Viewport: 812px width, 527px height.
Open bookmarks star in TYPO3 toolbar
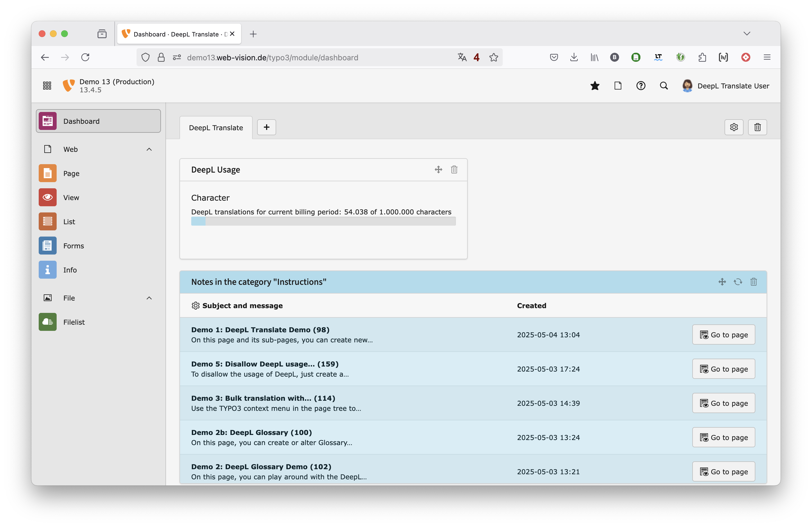tap(595, 86)
